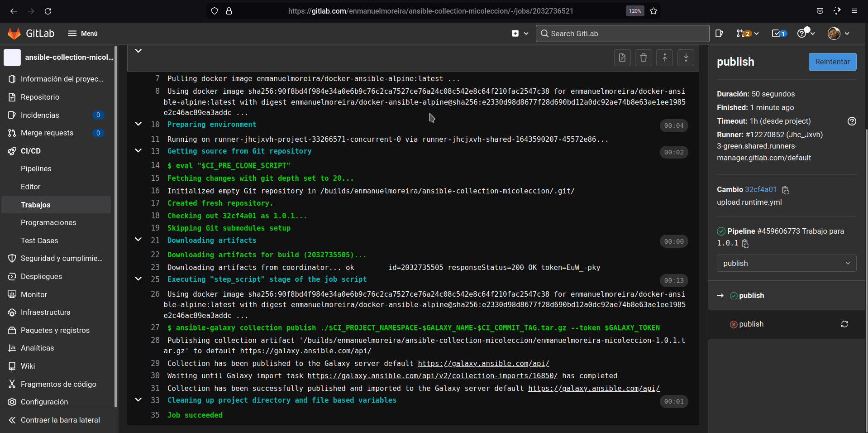This screenshot has height=433, width=868.
Task: Open Configuración in the sidebar
Action: pos(56,402)
